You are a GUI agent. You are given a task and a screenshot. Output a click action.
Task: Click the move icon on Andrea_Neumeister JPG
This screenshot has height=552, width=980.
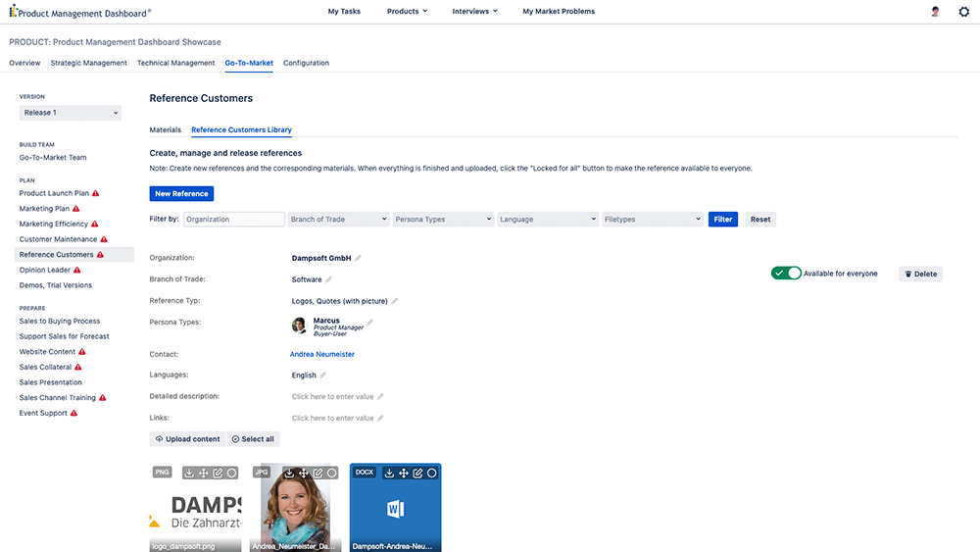(x=304, y=474)
